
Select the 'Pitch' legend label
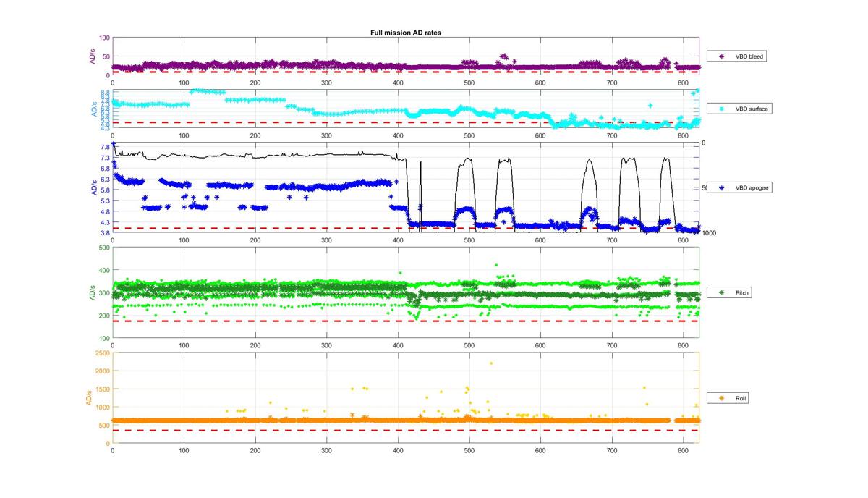point(742,293)
